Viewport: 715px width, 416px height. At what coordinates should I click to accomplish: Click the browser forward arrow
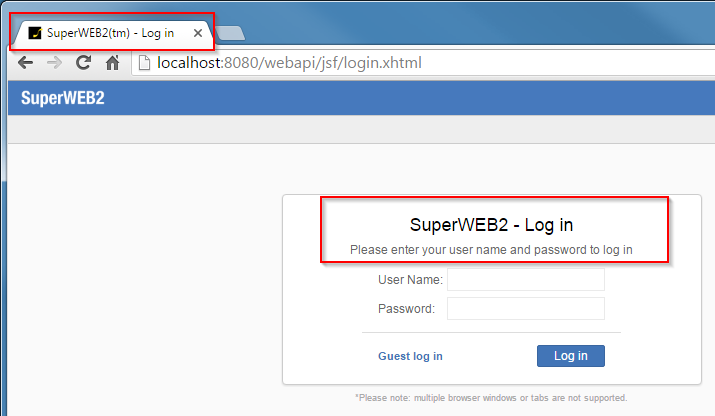55,63
